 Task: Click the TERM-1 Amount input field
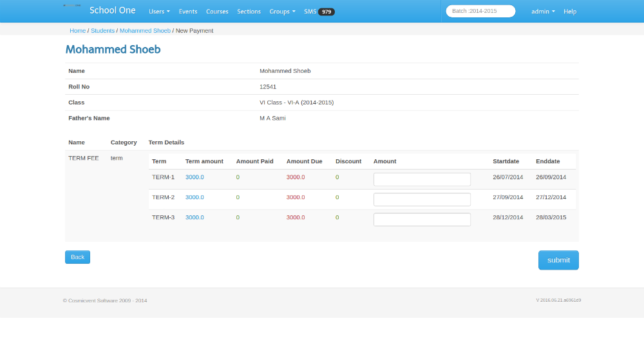click(x=422, y=179)
